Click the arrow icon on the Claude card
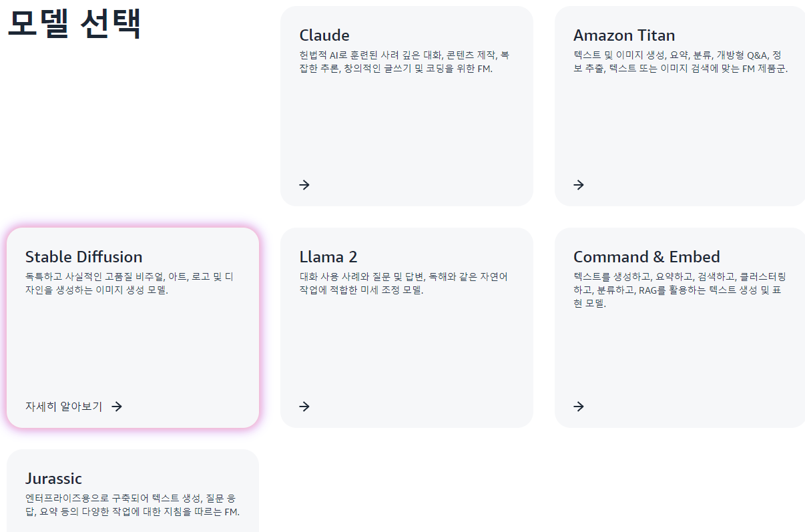 pyautogui.click(x=304, y=185)
